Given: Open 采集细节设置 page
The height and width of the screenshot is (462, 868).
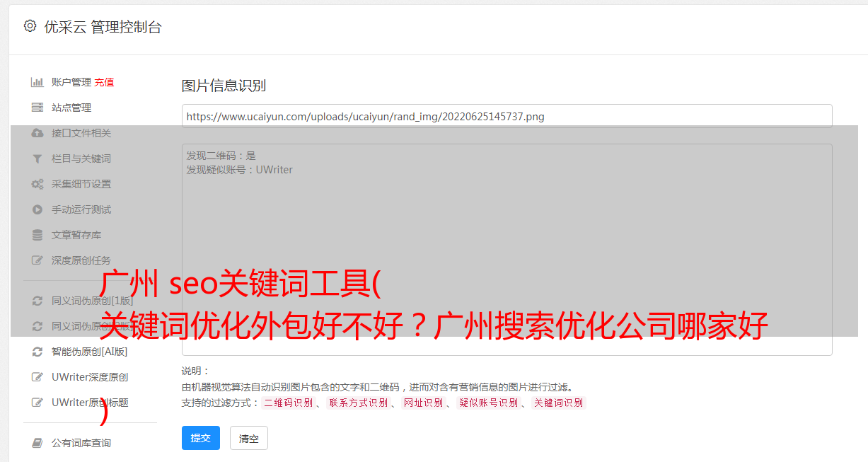Looking at the screenshot, I should [x=81, y=184].
